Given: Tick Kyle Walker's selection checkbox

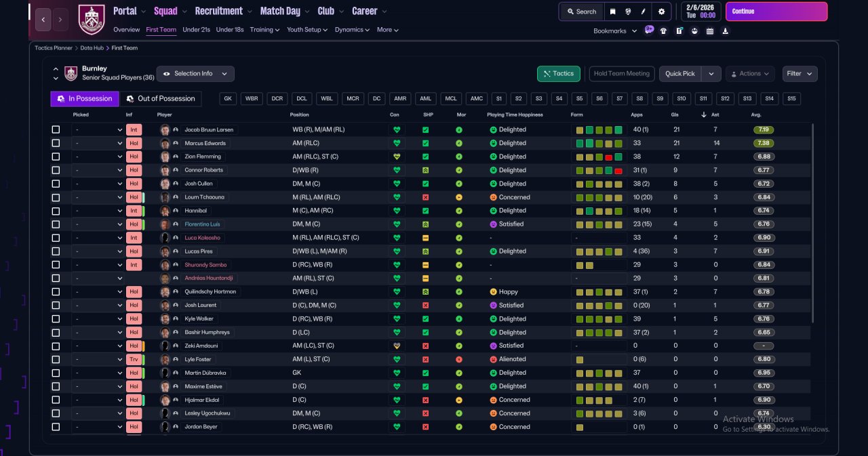Looking at the screenshot, I should coord(56,318).
